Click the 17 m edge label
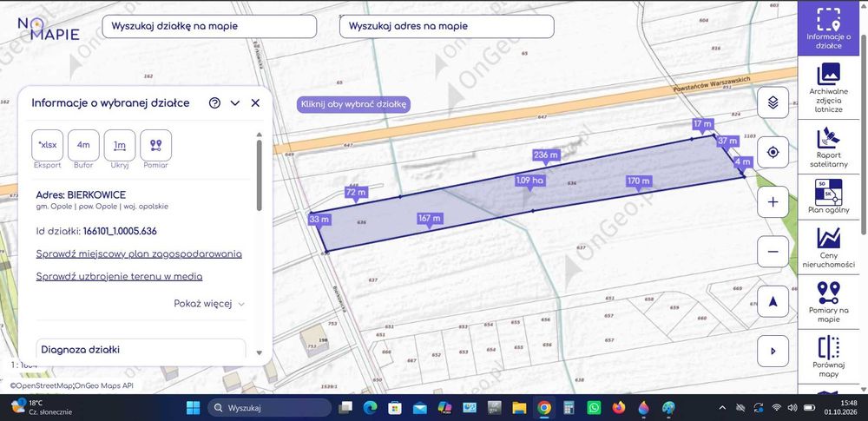The width and height of the screenshot is (868, 421). 702,124
